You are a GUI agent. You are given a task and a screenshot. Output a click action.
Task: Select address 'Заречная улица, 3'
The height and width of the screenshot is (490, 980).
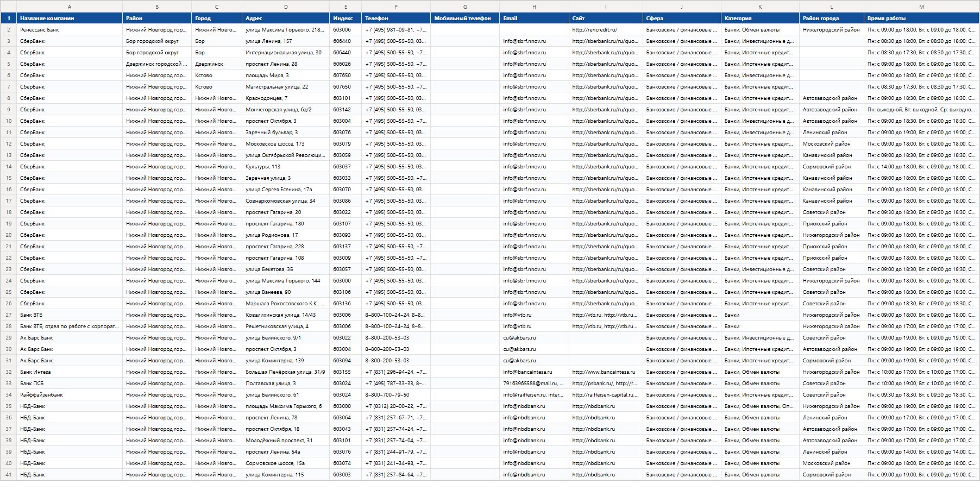coord(286,178)
